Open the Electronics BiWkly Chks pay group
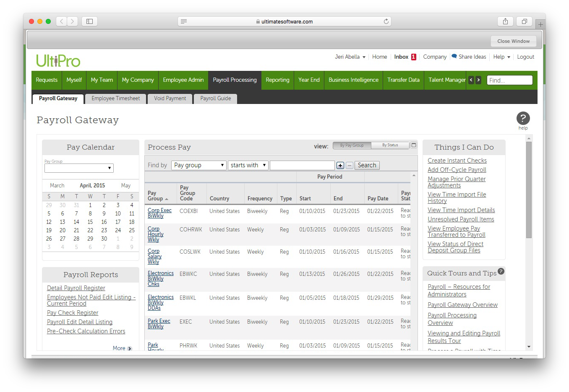Viewport: 569px width, 392px height. tap(160, 279)
